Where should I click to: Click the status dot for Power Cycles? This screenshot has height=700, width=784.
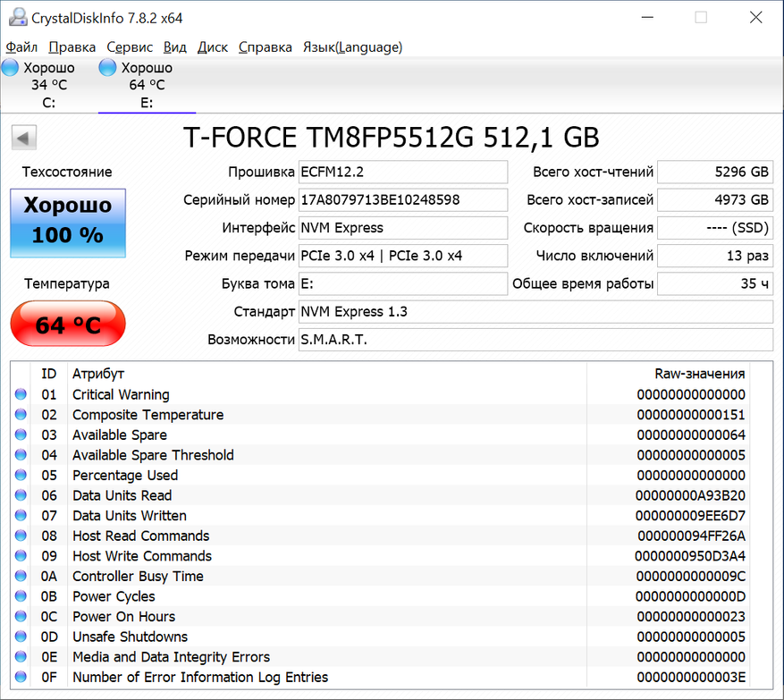point(21,596)
